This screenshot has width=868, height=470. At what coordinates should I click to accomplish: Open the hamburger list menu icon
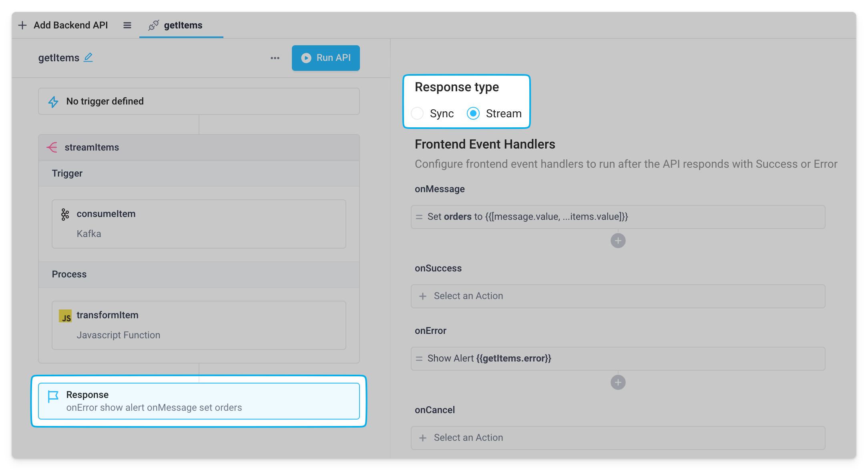click(x=127, y=25)
